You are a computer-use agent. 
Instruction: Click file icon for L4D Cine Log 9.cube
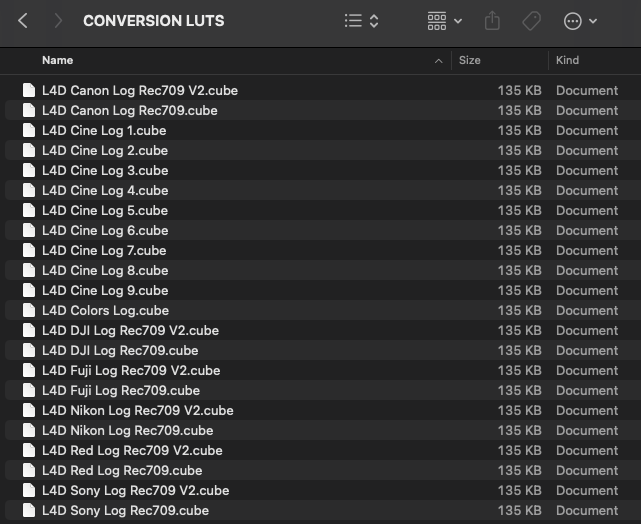click(x=29, y=290)
